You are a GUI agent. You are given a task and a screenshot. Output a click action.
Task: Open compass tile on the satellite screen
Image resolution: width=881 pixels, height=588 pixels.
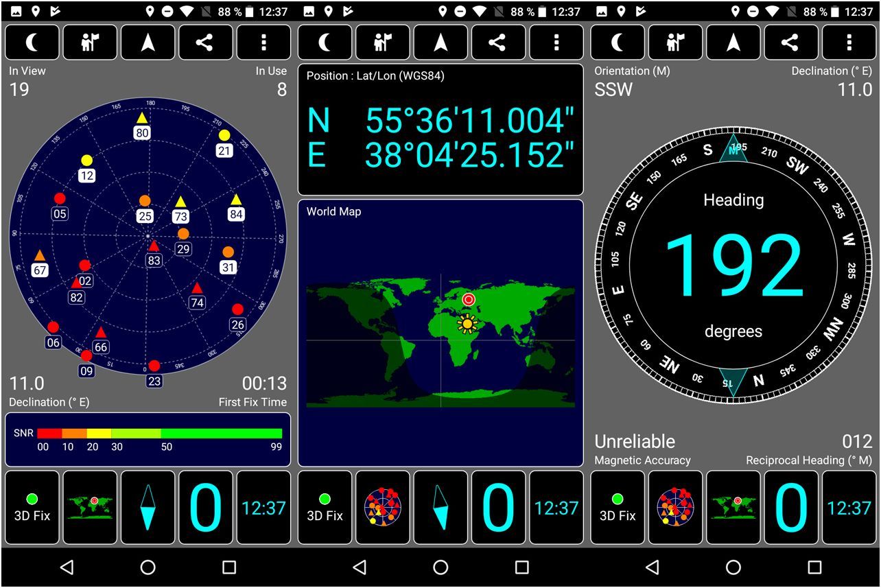pyautogui.click(x=148, y=507)
